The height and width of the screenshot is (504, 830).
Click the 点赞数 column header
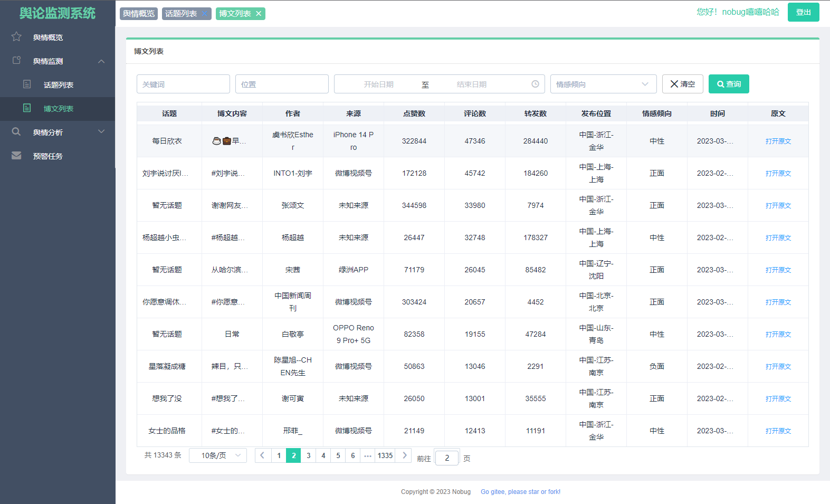[x=414, y=113]
